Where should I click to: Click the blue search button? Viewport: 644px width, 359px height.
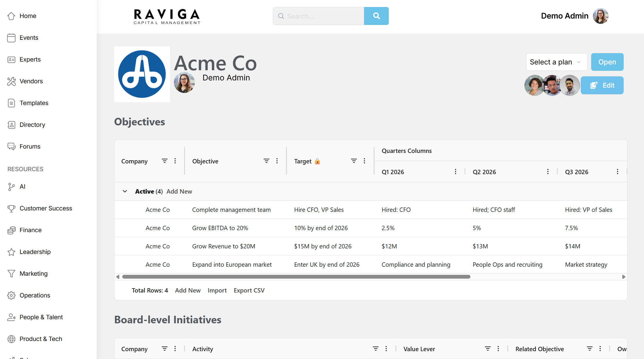pyautogui.click(x=376, y=16)
